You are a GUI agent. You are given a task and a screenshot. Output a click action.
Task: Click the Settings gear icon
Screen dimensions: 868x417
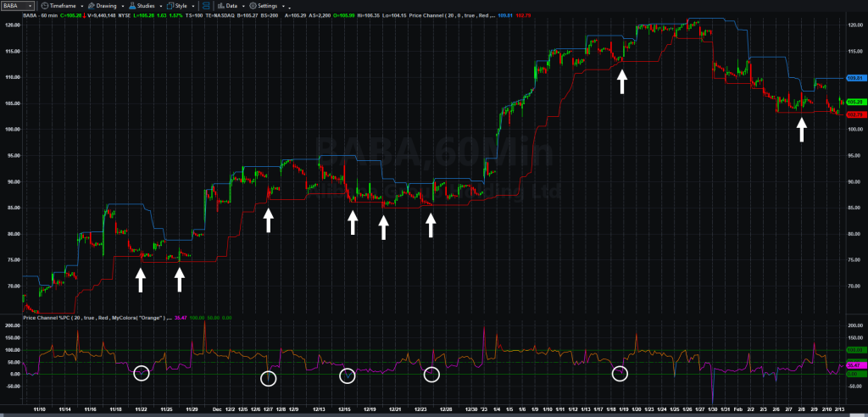tap(253, 6)
